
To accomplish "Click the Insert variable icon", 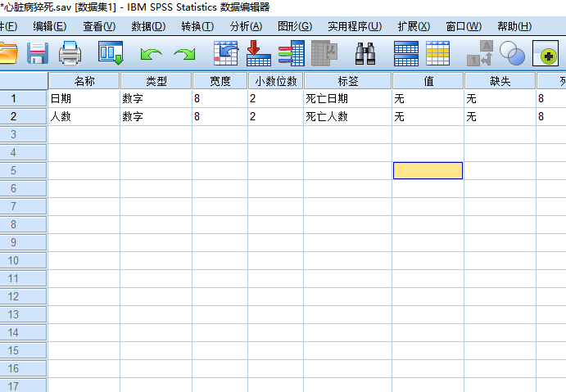I will pos(438,53).
